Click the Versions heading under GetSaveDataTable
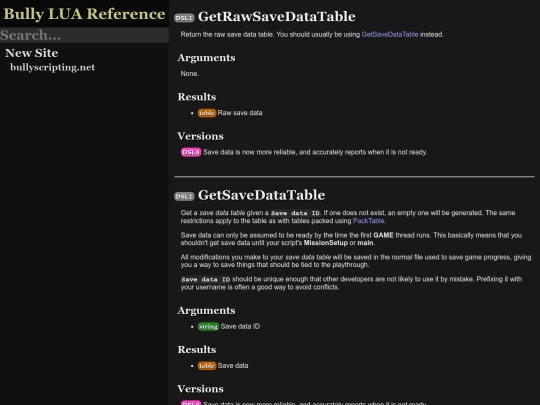 point(200,389)
